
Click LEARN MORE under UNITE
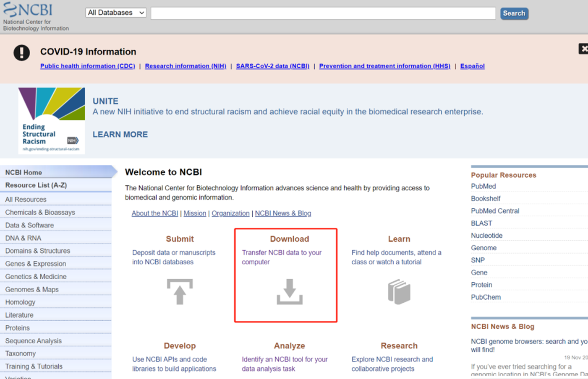pos(120,134)
